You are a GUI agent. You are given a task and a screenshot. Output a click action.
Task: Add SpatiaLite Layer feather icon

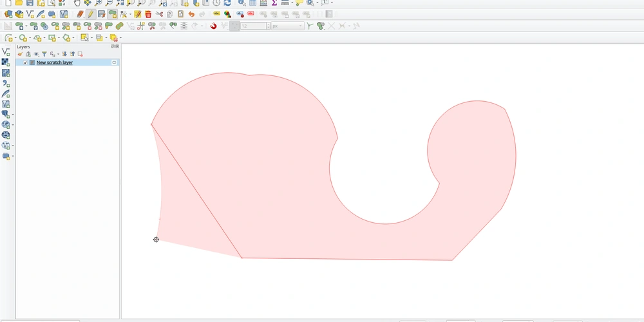(6, 94)
